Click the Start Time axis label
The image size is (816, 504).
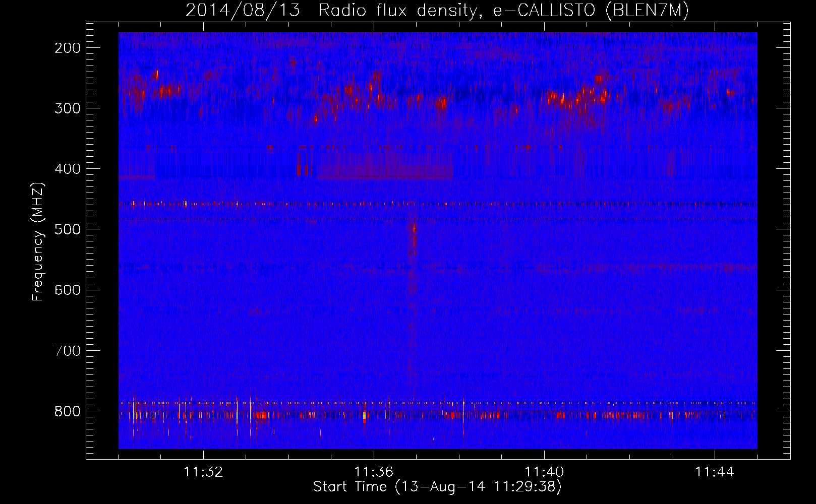pyautogui.click(x=437, y=487)
